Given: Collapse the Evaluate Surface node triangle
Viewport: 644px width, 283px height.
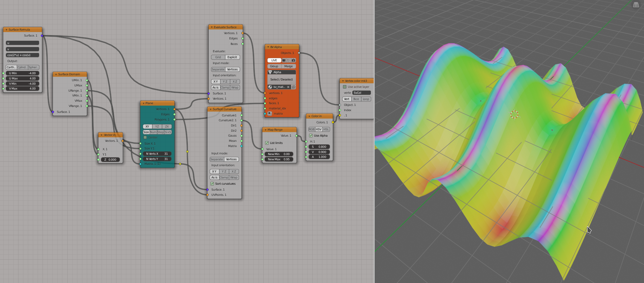Looking at the screenshot, I should click(x=211, y=27).
